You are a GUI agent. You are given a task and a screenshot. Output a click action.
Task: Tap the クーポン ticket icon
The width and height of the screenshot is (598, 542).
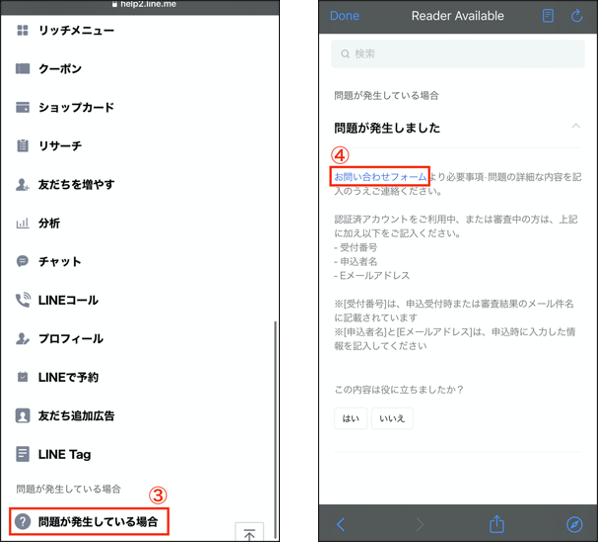pyautogui.click(x=23, y=69)
